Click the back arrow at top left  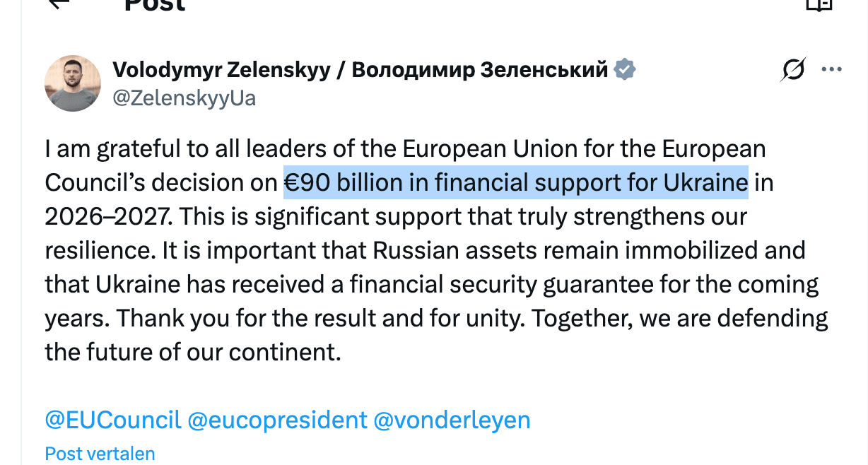[58, 4]
